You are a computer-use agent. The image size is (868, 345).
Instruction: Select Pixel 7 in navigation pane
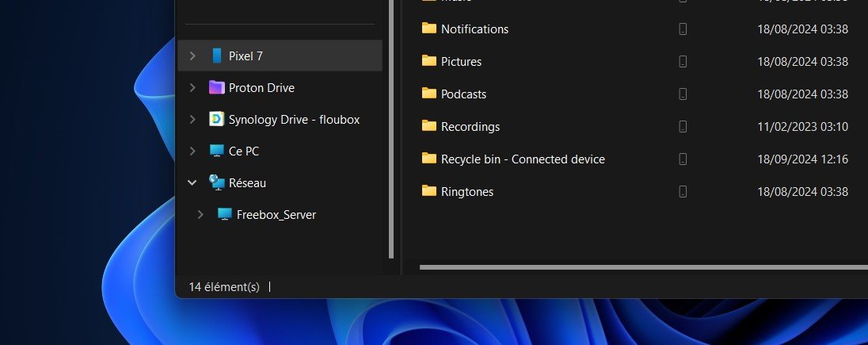tap(280, 56)
